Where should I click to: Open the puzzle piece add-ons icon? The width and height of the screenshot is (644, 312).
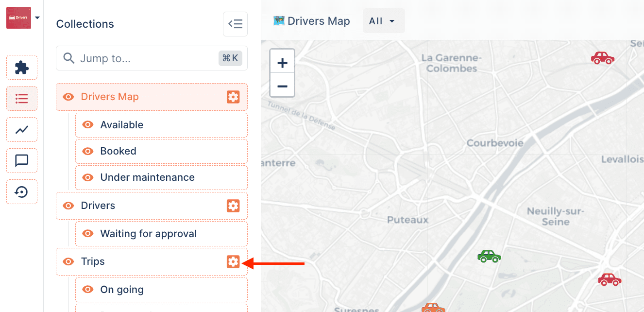(22, 68)
